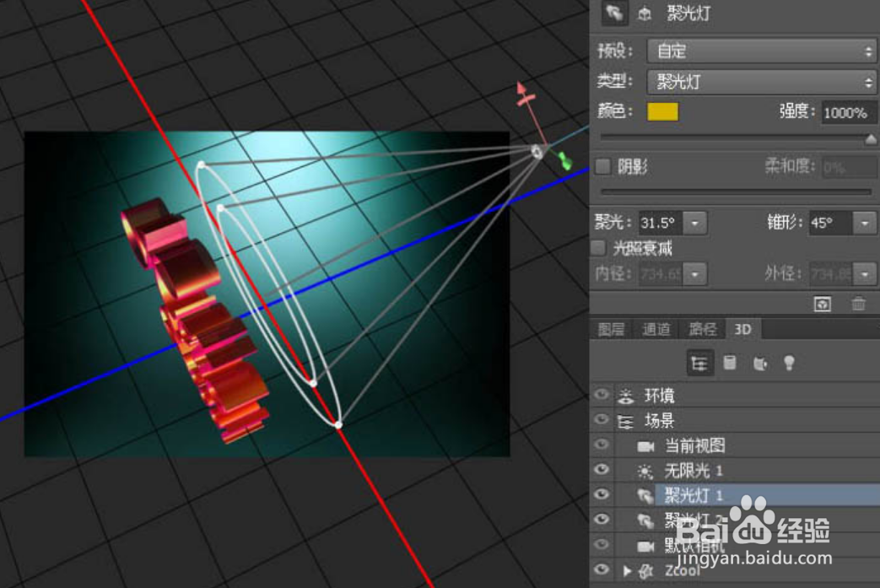Click the bottom handle of outer cone ring
This screenshot has width=880, height=588.
click(x=337, y=424)
